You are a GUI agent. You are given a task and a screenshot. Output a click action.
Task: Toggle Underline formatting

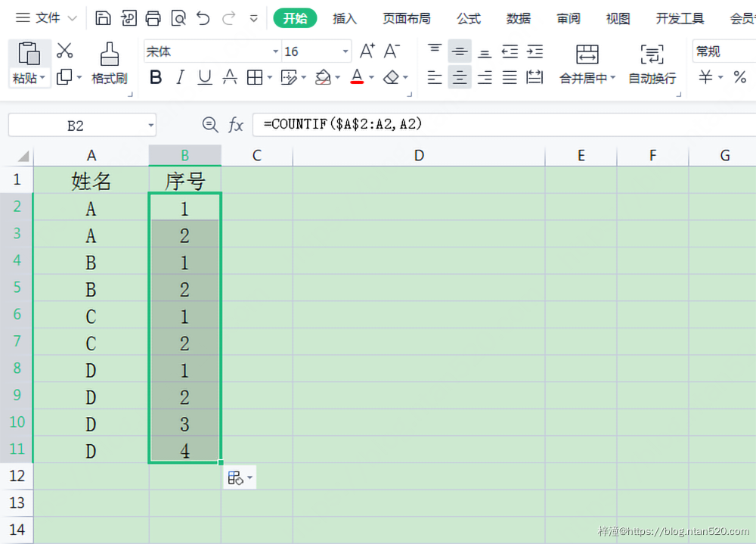[205, 76]
